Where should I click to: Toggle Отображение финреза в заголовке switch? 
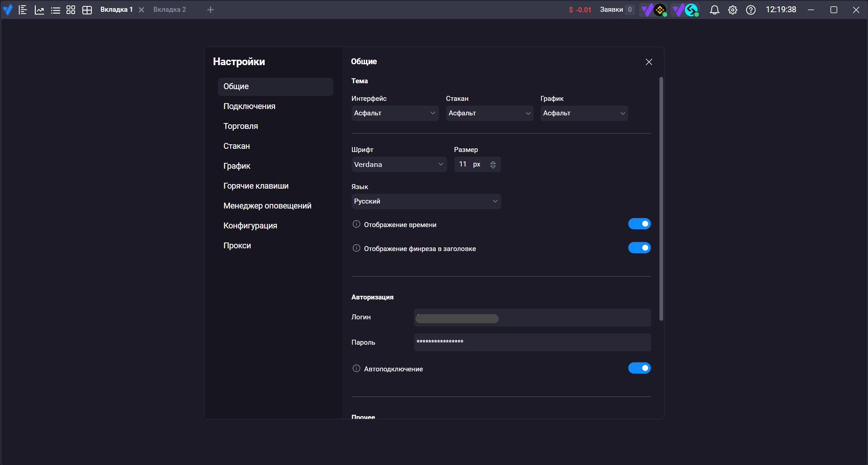coord(639,248)
